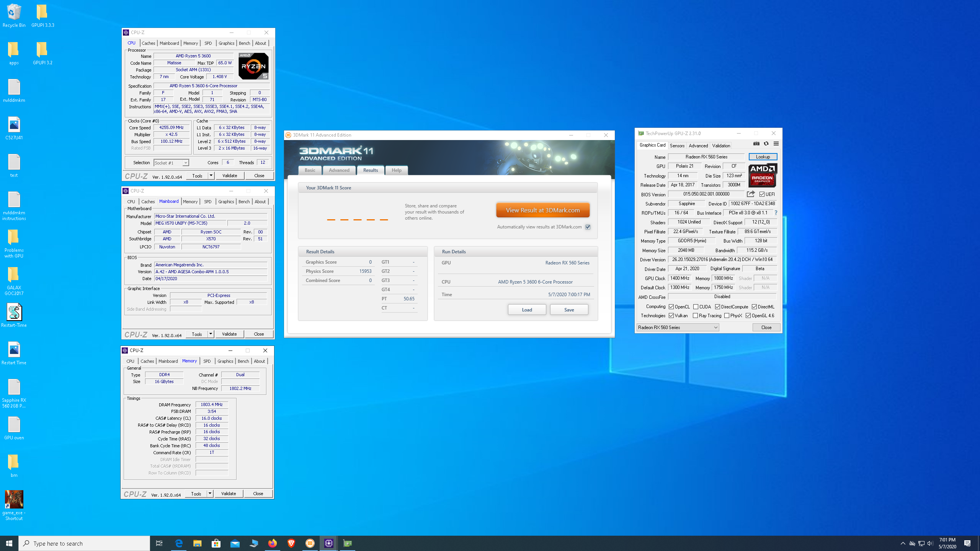Select the apps folder on desktop

[14, 53]
